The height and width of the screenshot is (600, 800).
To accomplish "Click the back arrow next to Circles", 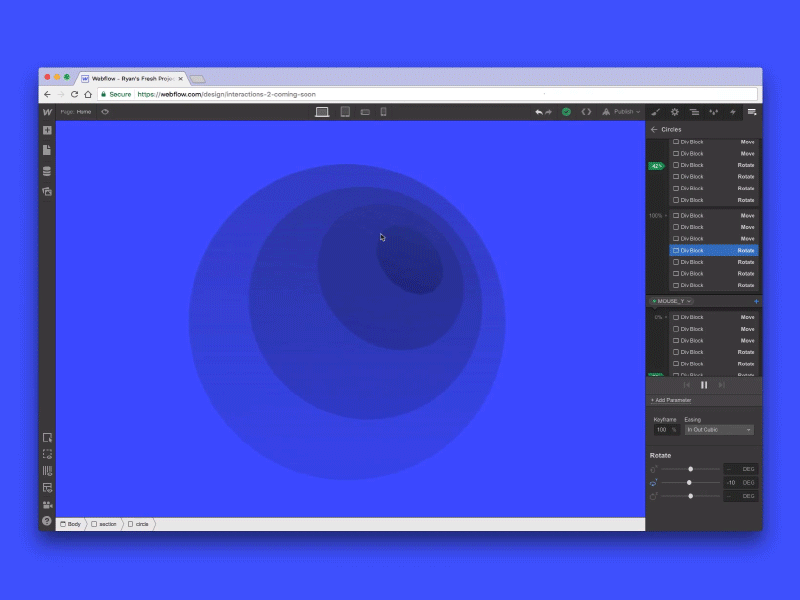I will point(654,129).
